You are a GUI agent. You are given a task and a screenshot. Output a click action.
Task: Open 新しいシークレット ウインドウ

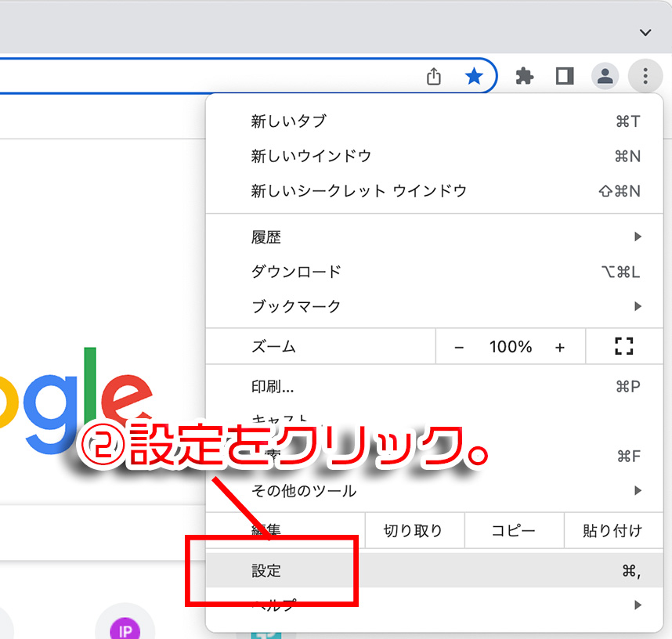(434, 191)
